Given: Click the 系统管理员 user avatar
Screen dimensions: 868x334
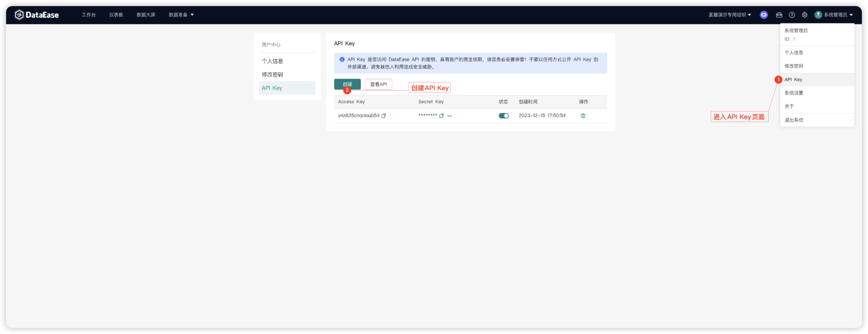Looking at the screenshot, I should point(818,15).
